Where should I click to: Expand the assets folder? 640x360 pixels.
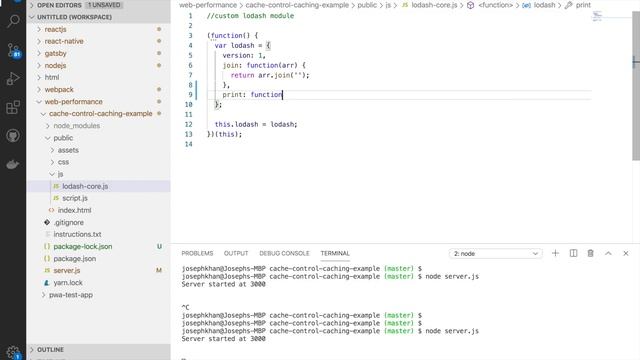click(x=68, y=150)
